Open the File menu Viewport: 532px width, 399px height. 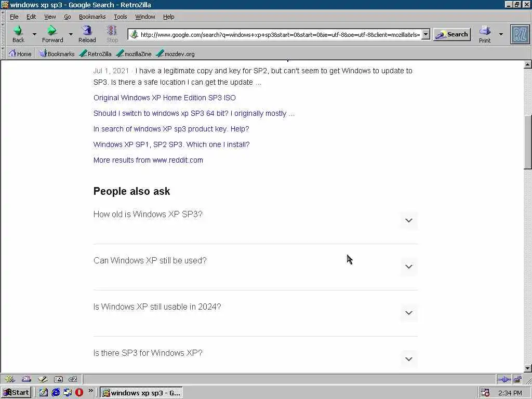point(14,17)
